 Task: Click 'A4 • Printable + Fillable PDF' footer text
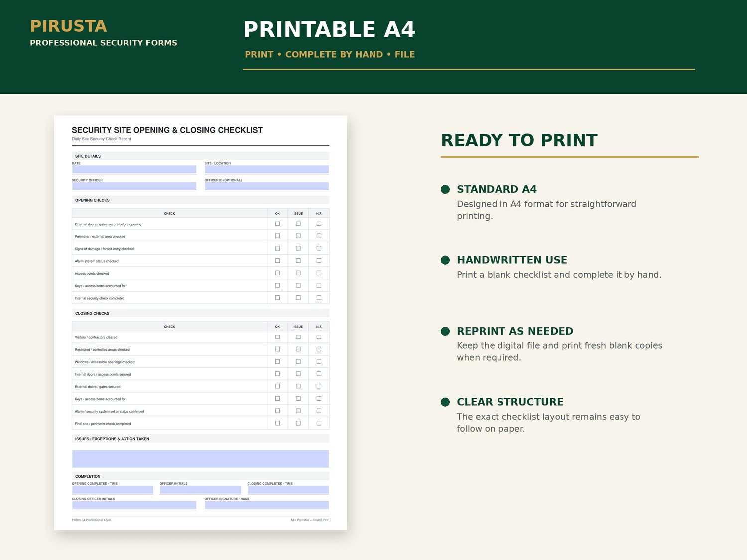coord(310,520)
